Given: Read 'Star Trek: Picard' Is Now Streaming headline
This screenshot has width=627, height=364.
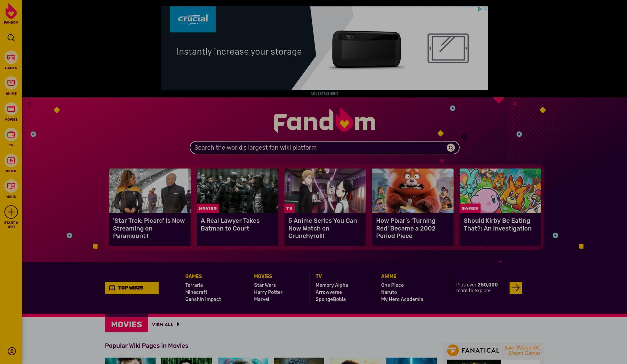Looking at the screenshot, I should (x=149, y=228).
